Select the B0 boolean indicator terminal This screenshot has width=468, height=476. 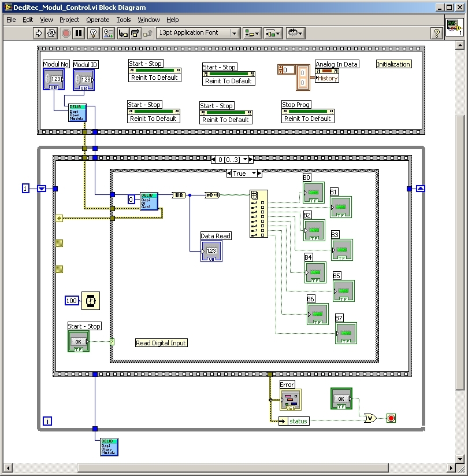[x=314, y=193]
